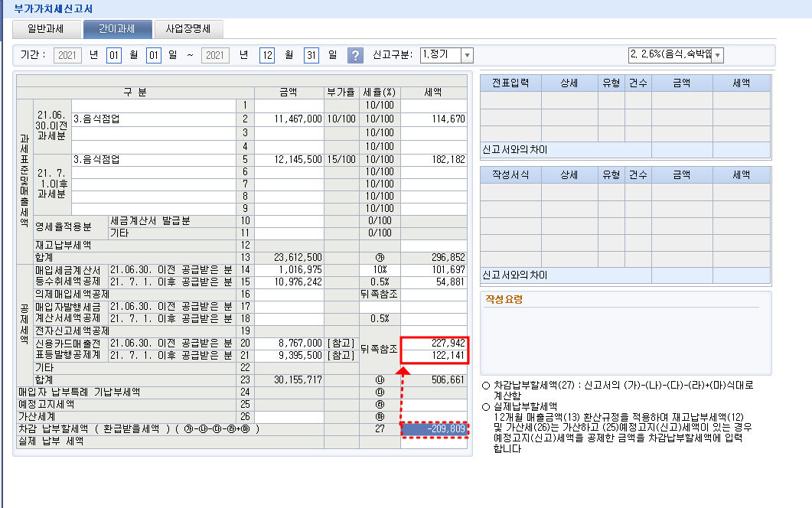Click the 122,141 tax cell in row 21
812x508 pixels.
pos(434,356)
